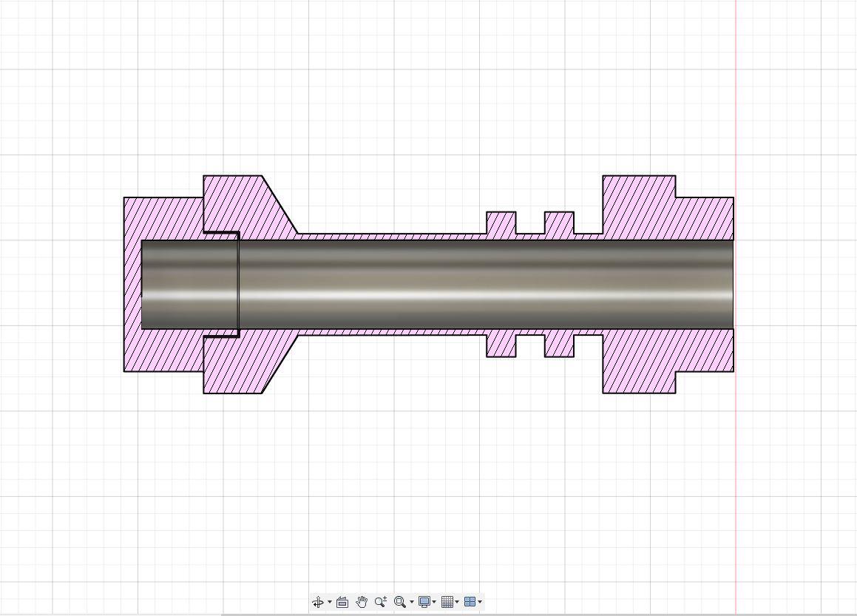Select the Pan hand tool
The height and width of the screenshot is (616, 857).
[x=362, y=603]
